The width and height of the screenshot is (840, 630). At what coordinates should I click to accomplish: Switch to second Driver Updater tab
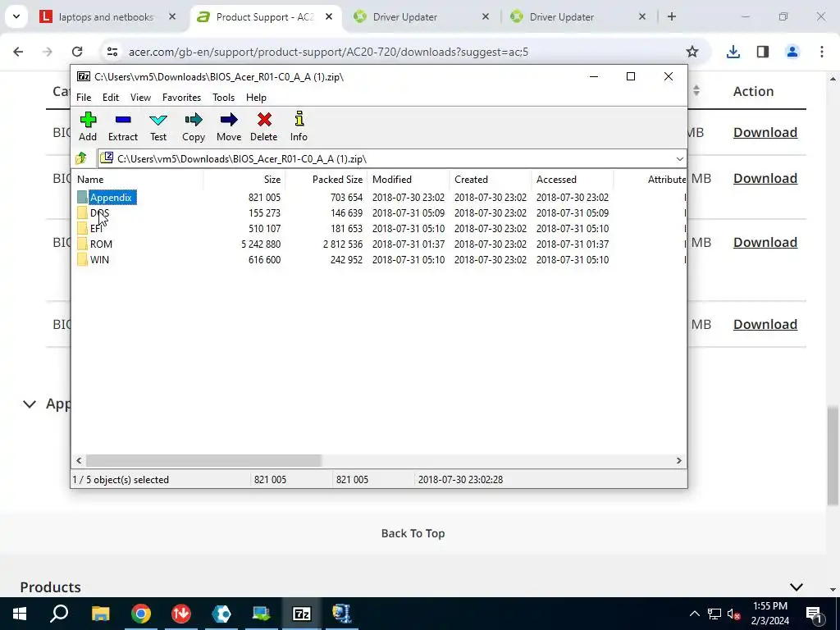pyautogui.click(x=561, y=17)
